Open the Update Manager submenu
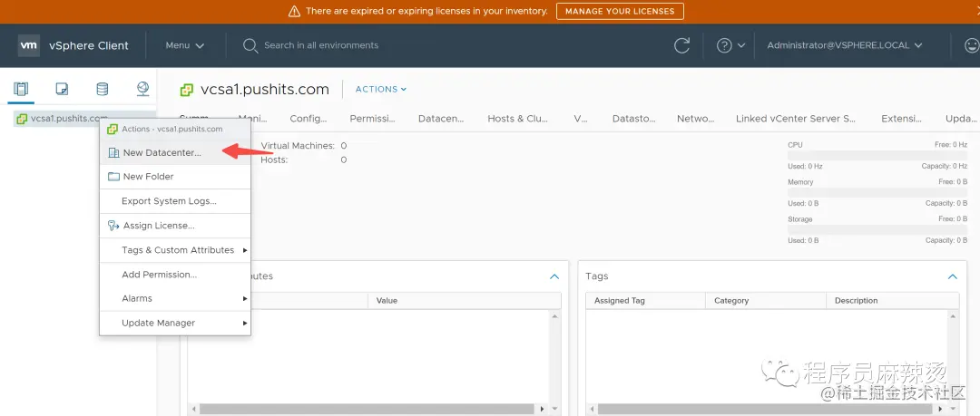The height and width of the screenshot is (416, 980). 175,323
